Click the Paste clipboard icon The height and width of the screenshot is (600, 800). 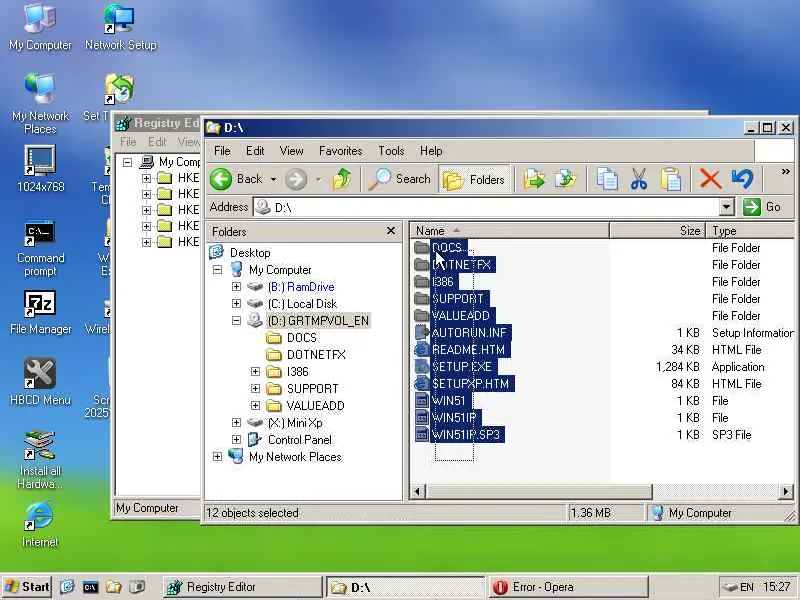click(671, 179)
